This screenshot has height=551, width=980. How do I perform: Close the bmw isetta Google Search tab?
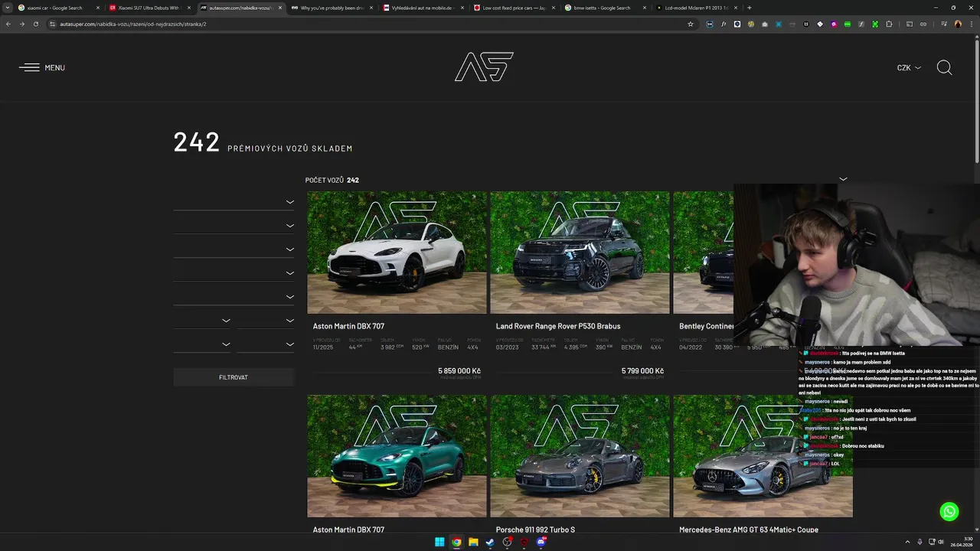[645, 8]
